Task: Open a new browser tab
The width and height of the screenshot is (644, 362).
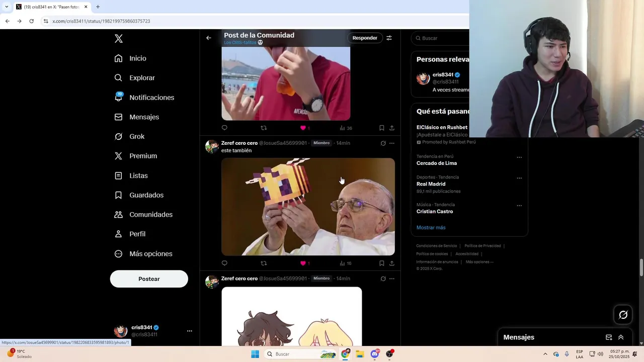Action: 98,7
